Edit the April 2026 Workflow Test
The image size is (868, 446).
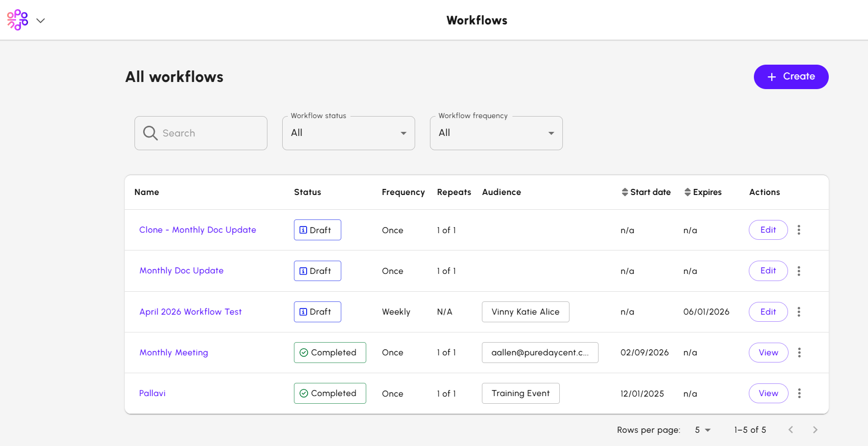(768, 312)
